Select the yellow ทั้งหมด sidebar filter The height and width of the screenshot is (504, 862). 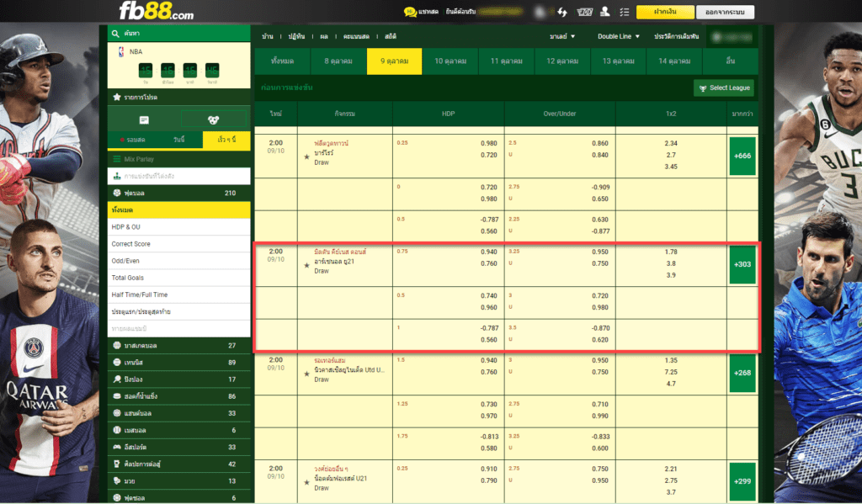click(178, 210)
